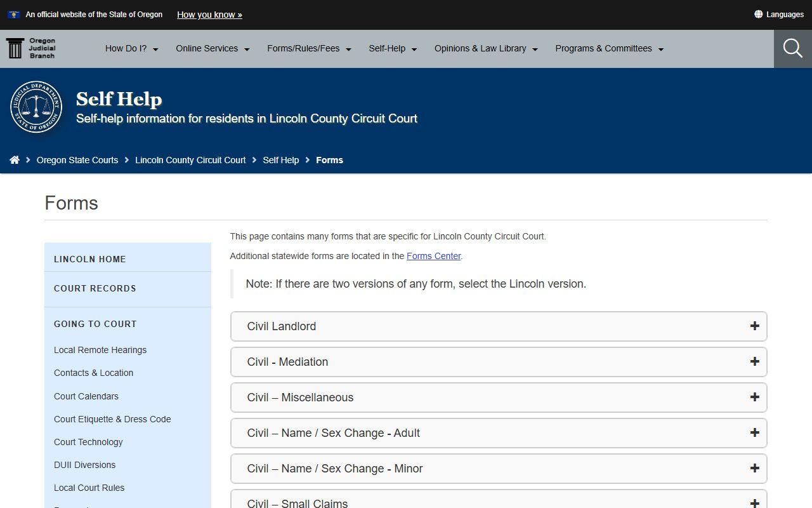Click the Forms breadcrumb item
Image resolution: width=812 pixels, height=508 pixels.
coord(330,160)
